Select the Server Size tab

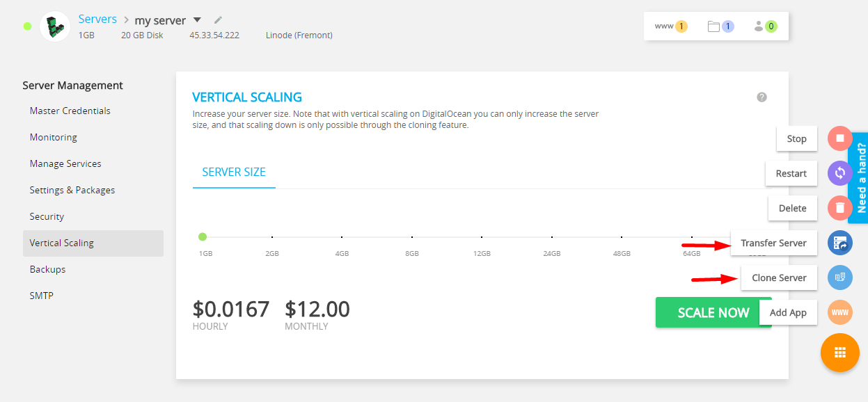[234, 172]
